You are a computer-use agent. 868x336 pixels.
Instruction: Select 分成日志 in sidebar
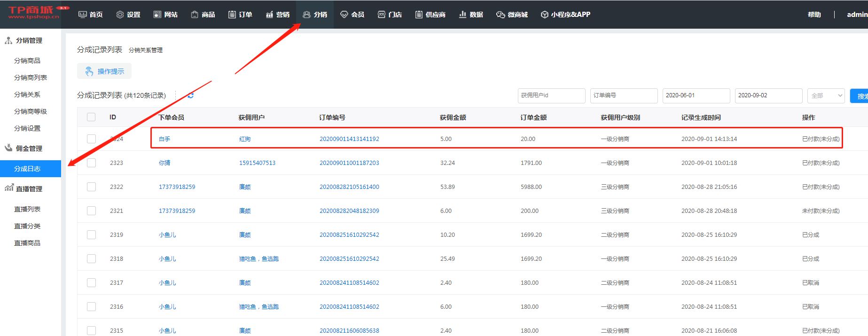pyautogui.click(x=31, y=169)
